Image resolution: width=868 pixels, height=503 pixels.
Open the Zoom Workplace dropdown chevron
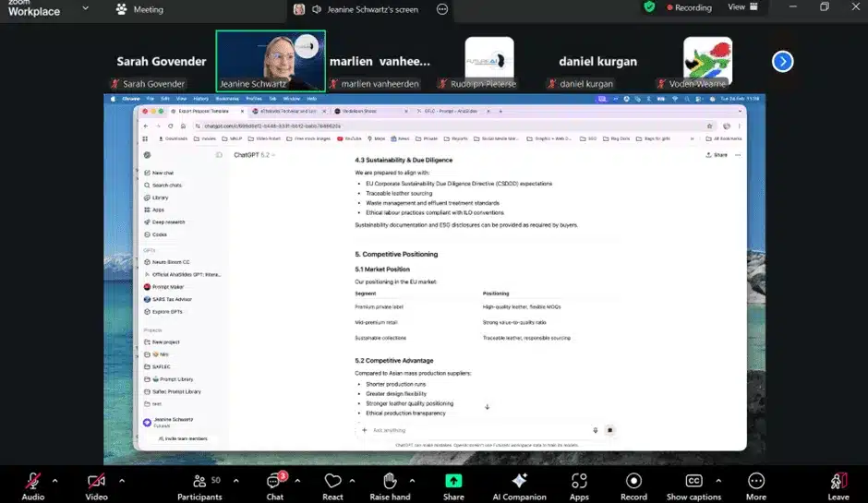tap(85, 8)
